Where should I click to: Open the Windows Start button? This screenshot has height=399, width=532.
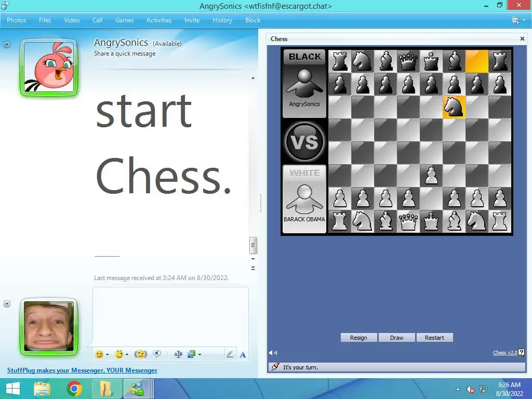13,389
